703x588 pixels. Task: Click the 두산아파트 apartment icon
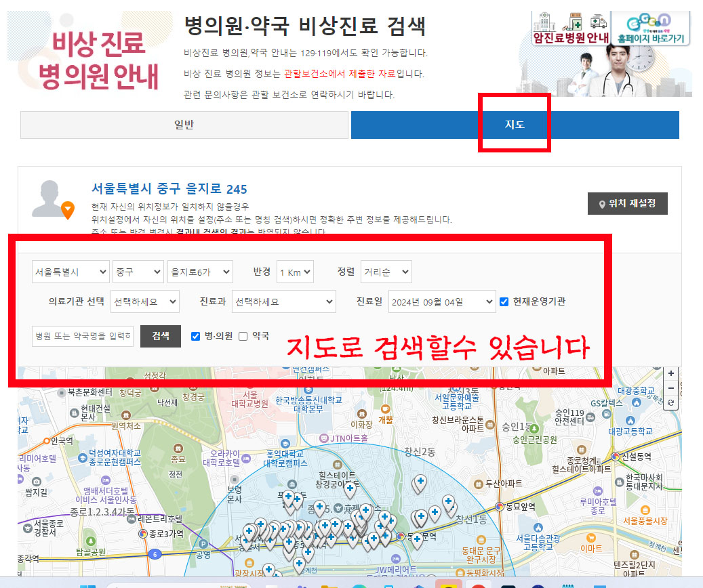pyautogui.click(x=479, y=484)
